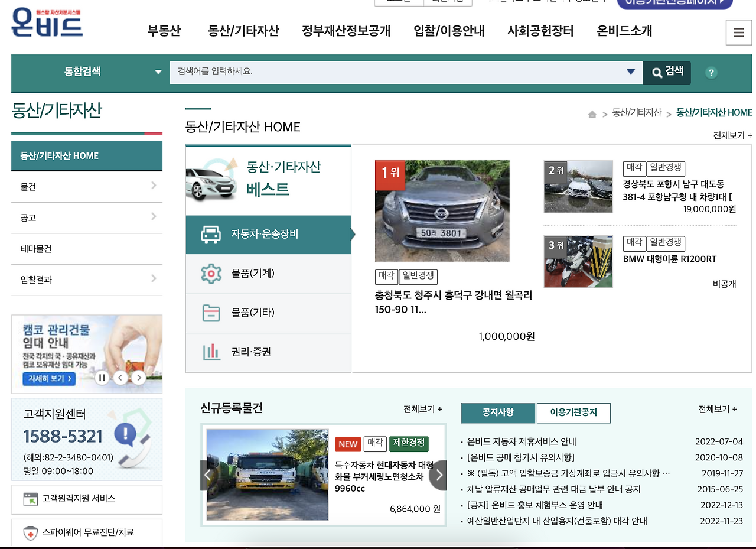Click the home icon in the breadcrumb trail
The height and width of the screenshot is (549, 756).
(x=592, y=113)
